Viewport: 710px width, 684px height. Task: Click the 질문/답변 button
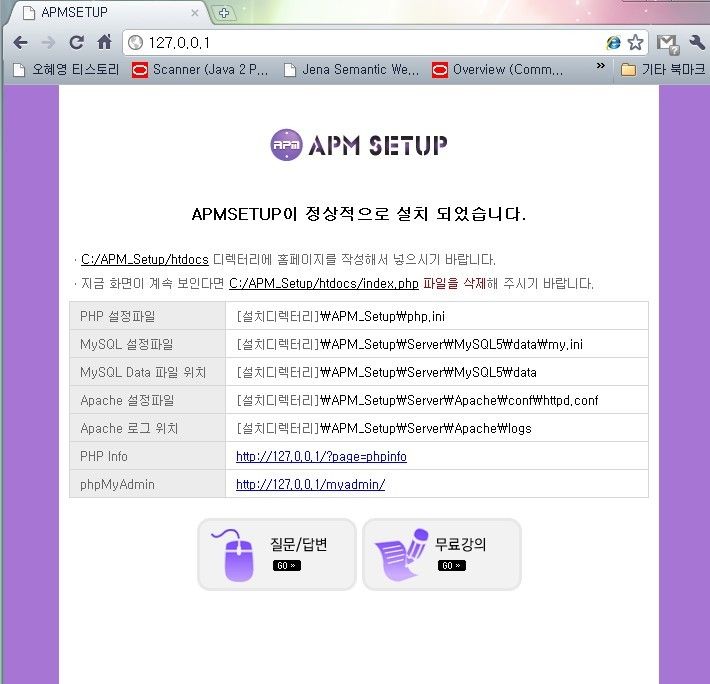[277, 554]
